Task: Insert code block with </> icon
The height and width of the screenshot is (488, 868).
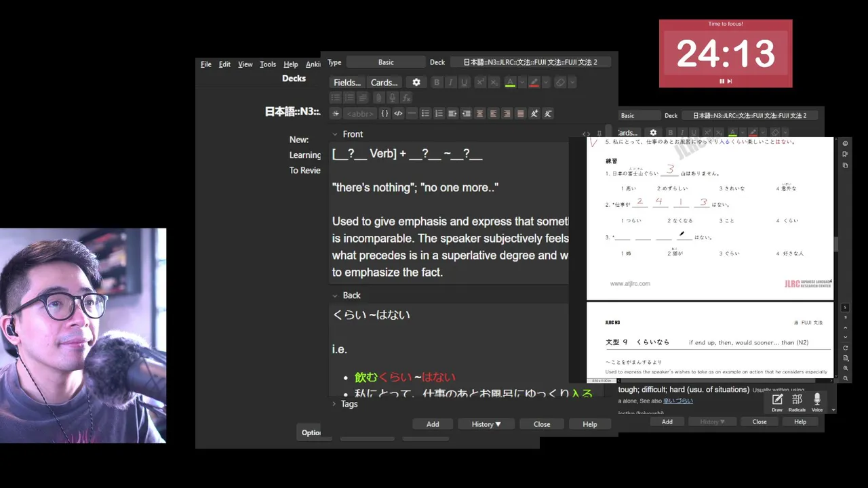Action: click(398, 113)
